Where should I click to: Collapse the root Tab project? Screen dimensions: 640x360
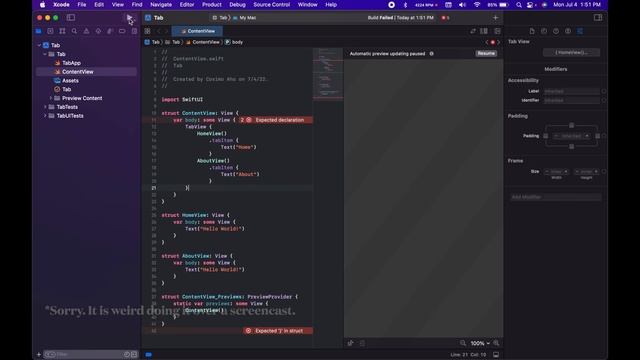tap(39, 45)
